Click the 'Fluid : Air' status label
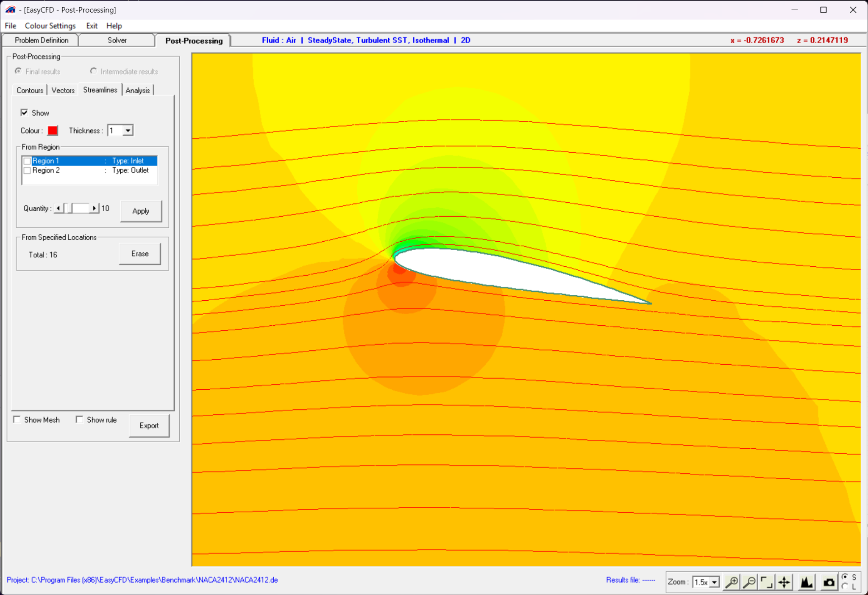868x595 pixels. point(279,40)
